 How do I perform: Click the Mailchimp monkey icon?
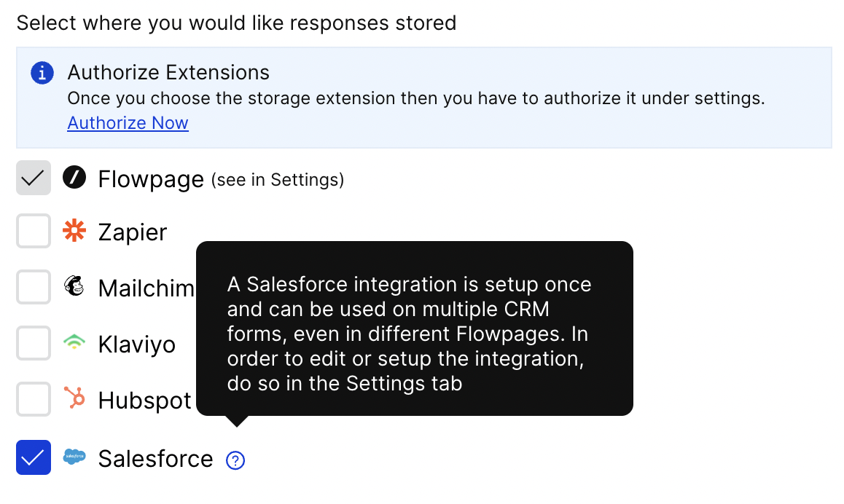pos(74,286)
